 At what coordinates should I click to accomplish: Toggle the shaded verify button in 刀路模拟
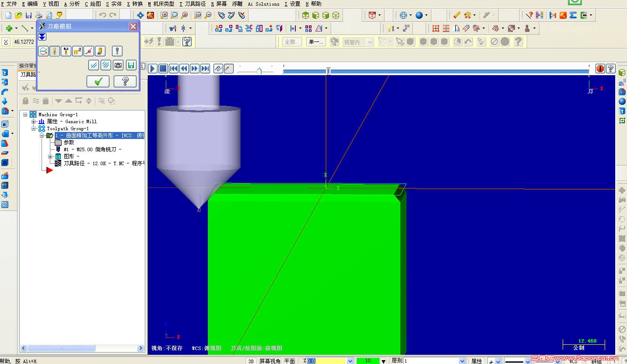(100, 51)
